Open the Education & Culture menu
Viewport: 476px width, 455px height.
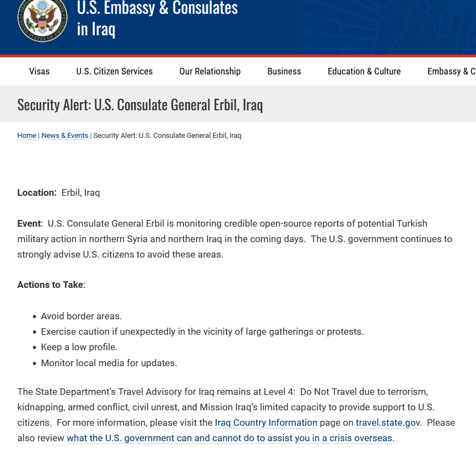click(x=364, y=71)
